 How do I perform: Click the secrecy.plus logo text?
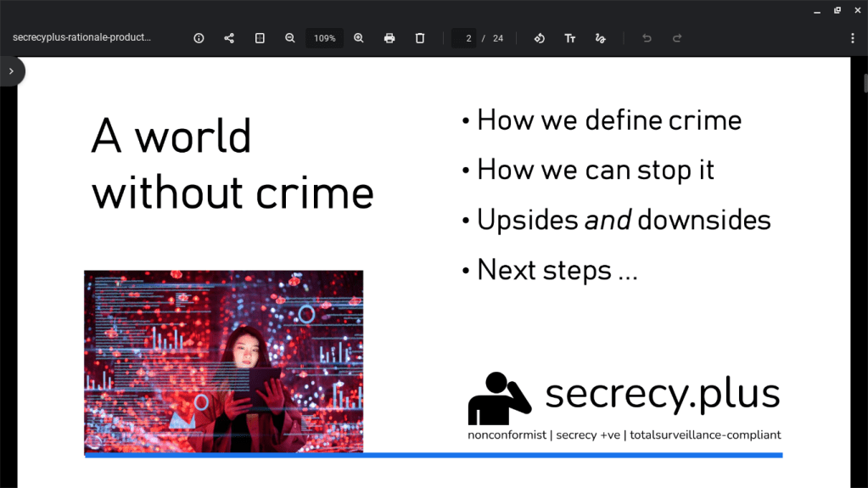pyautogui.click(x=662, y=394)
